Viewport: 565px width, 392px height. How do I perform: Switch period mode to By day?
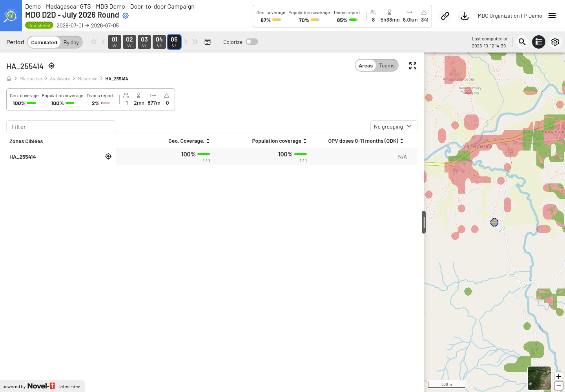click(x=71, y=42)
